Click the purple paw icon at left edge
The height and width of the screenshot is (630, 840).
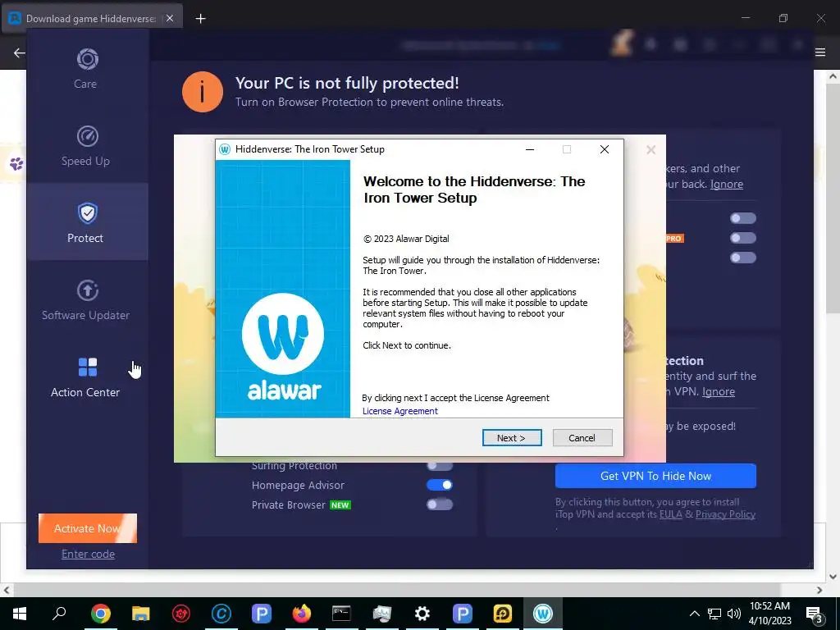(x=16, y=163)
